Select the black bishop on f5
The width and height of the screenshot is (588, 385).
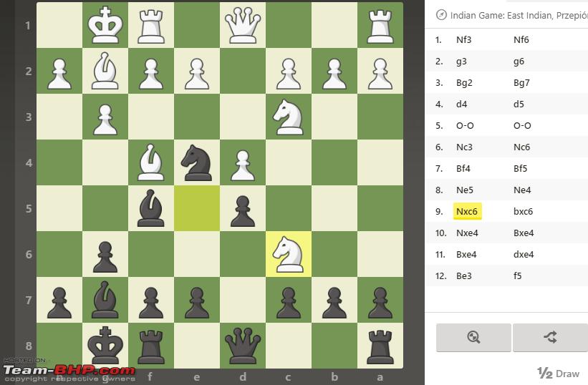coord(150,208)
